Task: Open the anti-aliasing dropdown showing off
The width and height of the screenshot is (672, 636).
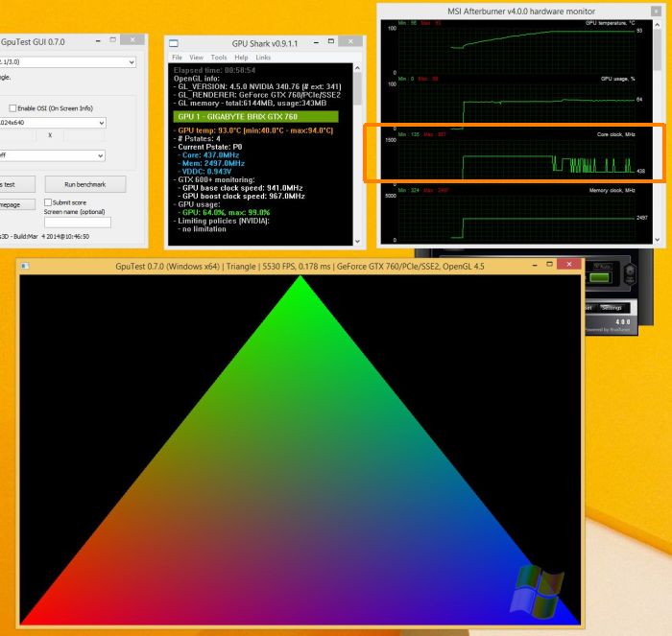Action: 52,155
